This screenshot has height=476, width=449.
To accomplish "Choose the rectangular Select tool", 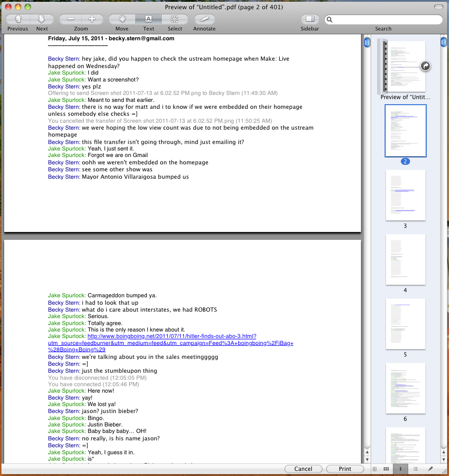I will pos(175,19).
